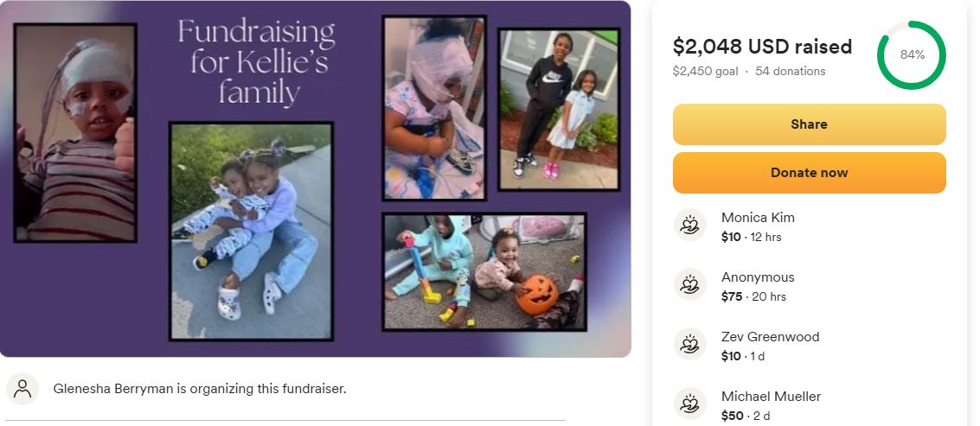Viewport: 980px width, 426px height.
Task: Click the donation icon beside Michael Mueller
Action: tap(690, 404)
